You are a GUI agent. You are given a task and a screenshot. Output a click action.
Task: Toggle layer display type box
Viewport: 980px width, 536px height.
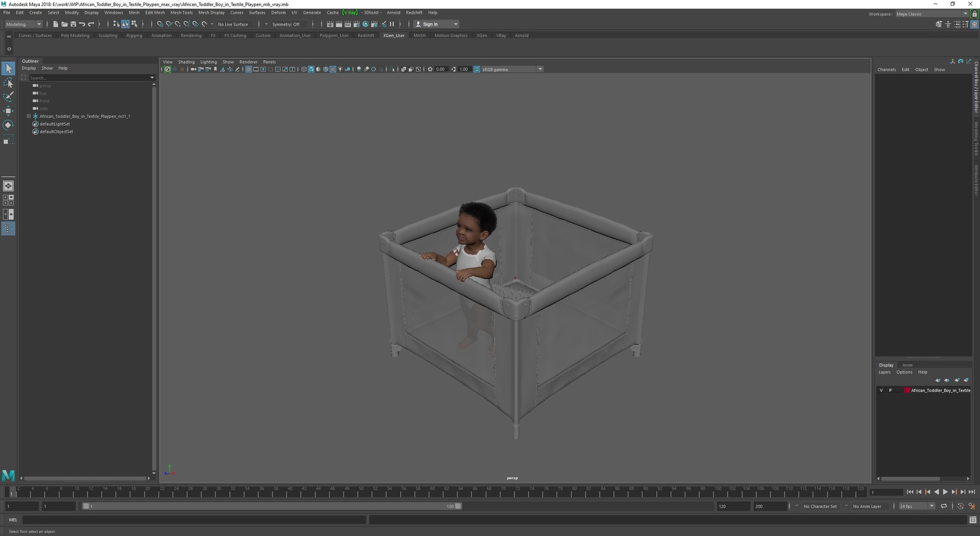pyautogui.click(x=899, y=391)
